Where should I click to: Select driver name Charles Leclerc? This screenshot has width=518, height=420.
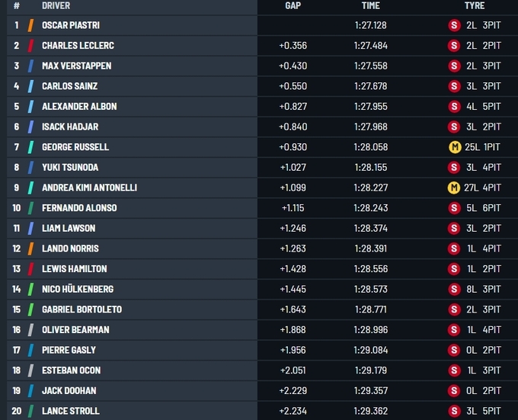(78, 46)
